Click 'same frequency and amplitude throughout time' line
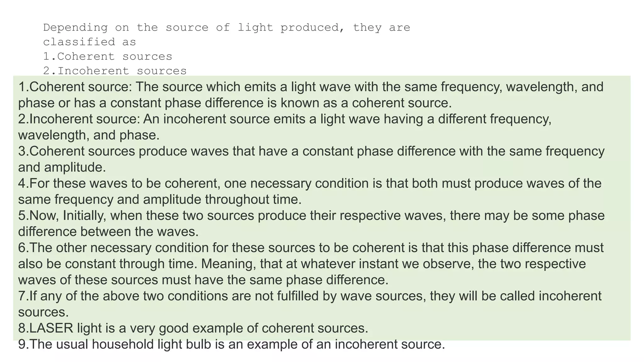 point(160,200)
